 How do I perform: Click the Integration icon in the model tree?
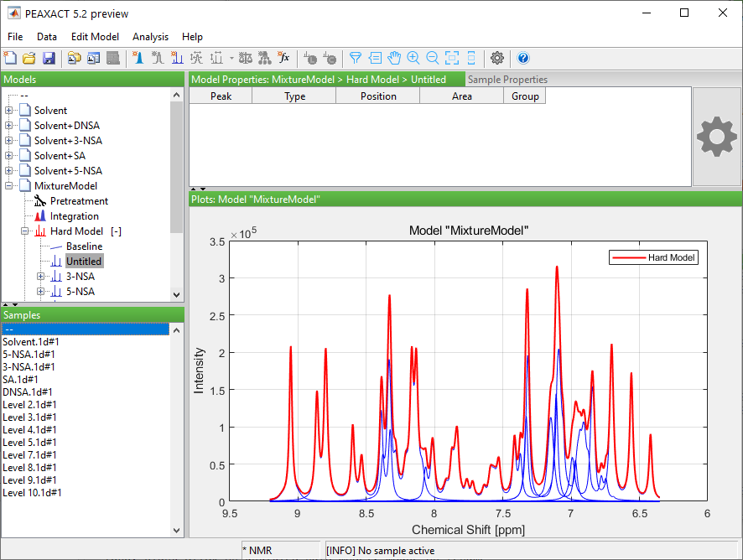tap(40, 215)
